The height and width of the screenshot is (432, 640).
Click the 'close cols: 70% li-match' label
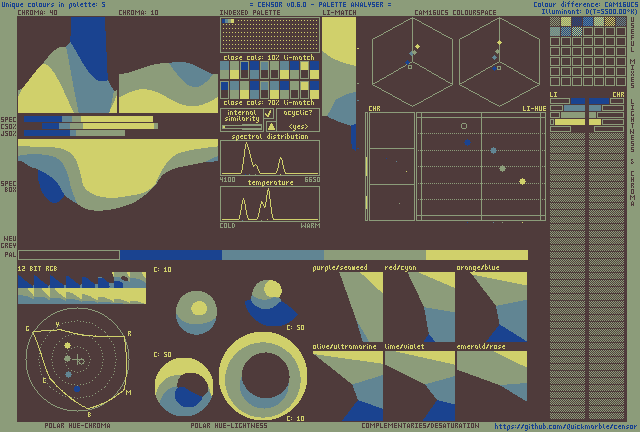click(269, 102)
